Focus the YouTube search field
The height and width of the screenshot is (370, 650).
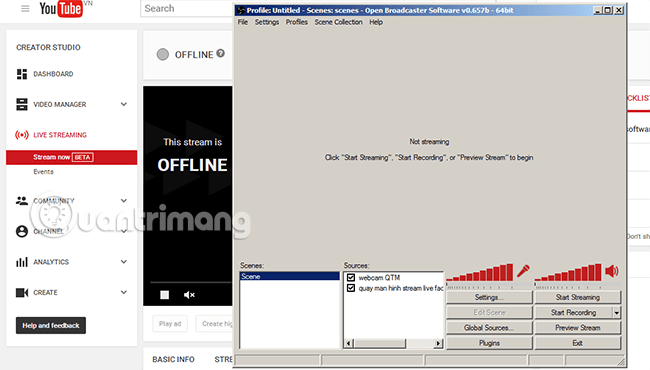(x=187, y=9)
